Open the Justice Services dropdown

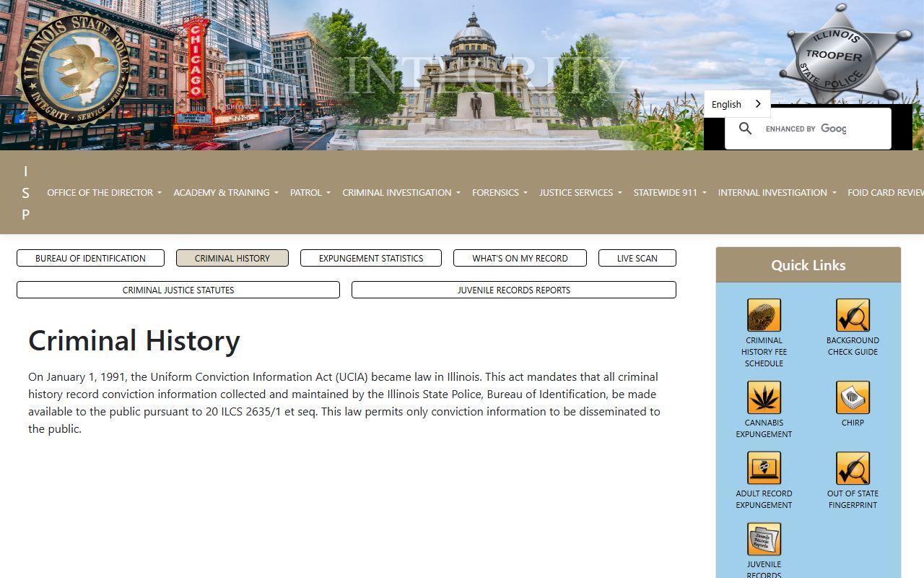pyautogui.click(x=580, y=193)
